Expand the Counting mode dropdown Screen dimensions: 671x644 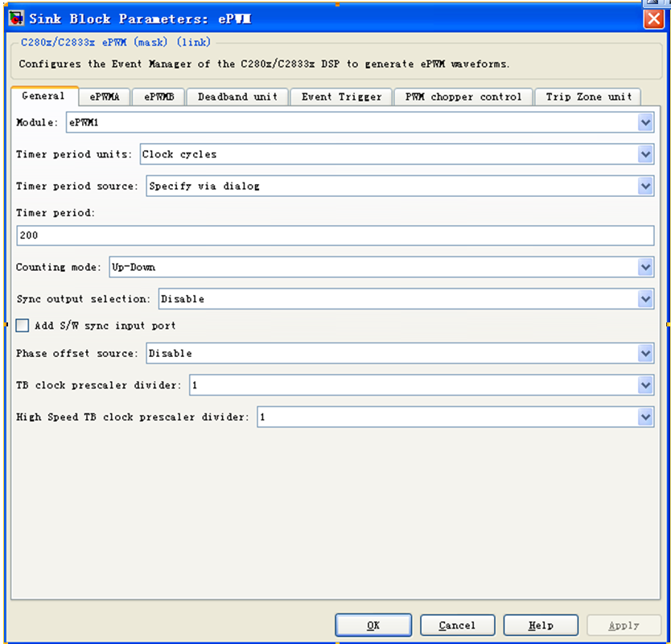(644, 267)
